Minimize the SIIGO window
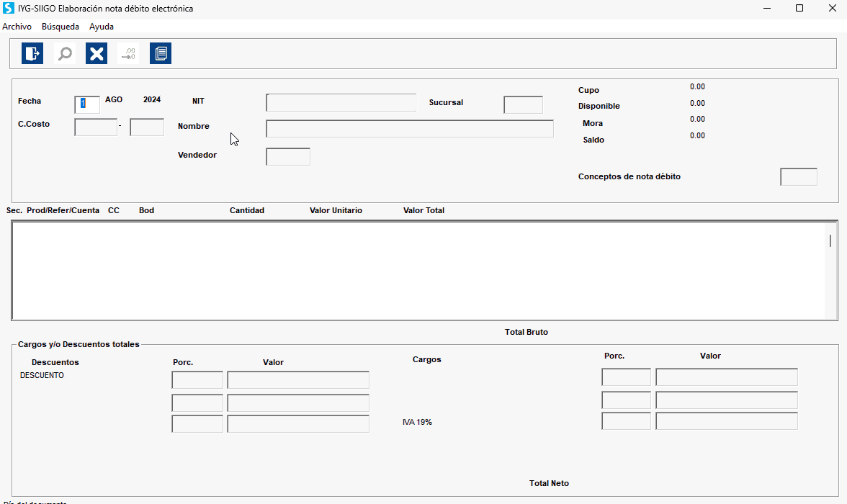 coord(767,8)
